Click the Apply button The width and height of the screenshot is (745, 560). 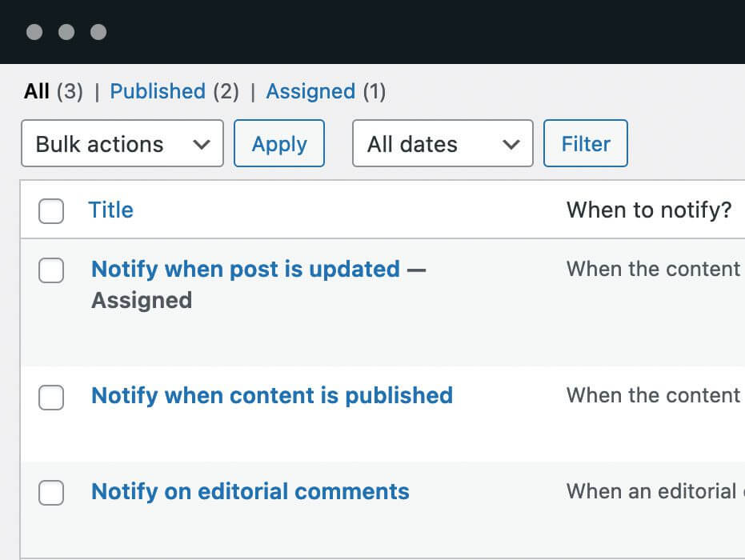click(x=279, y=143)
